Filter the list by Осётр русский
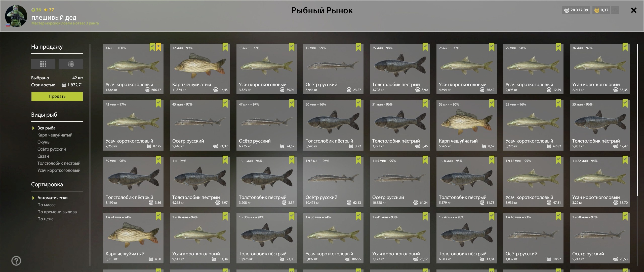The height and width of the screenshot is (272, 644). point(52,149)
